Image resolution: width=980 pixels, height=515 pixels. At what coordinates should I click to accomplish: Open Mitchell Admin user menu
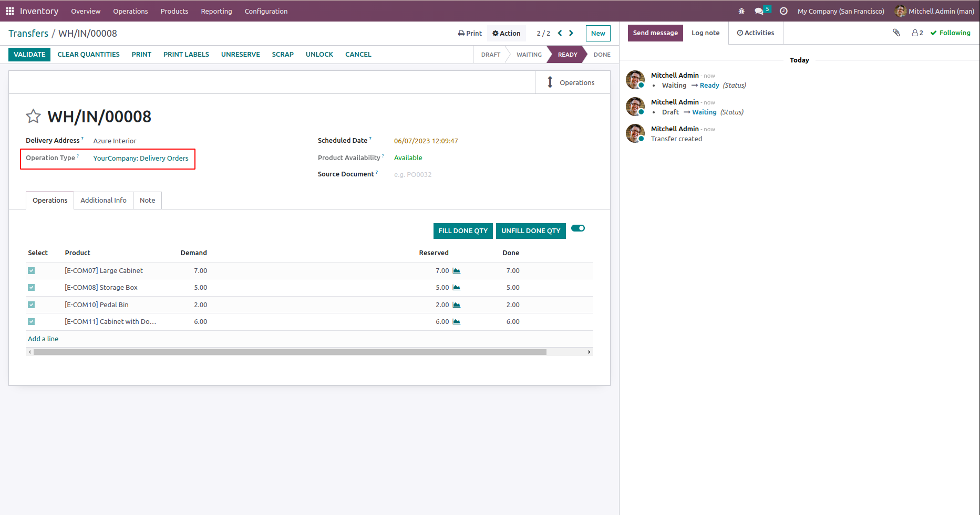pyautogui.click(x=935, y=11)
